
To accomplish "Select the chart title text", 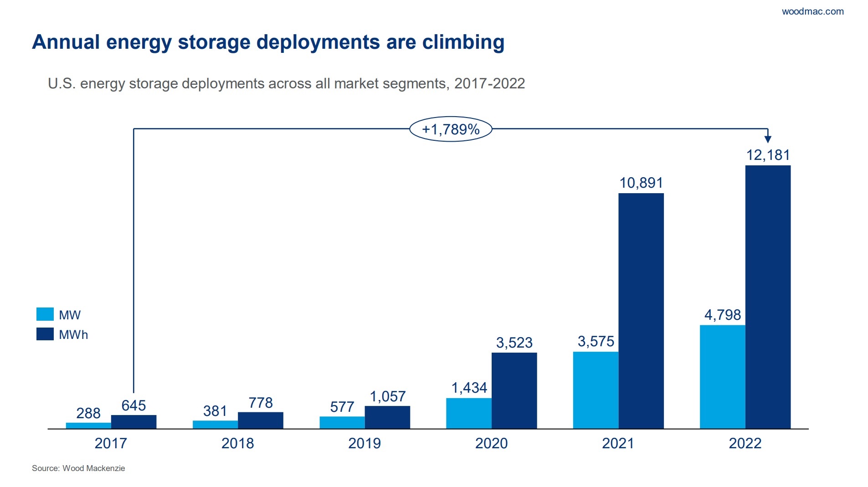I will click(268, 42).
